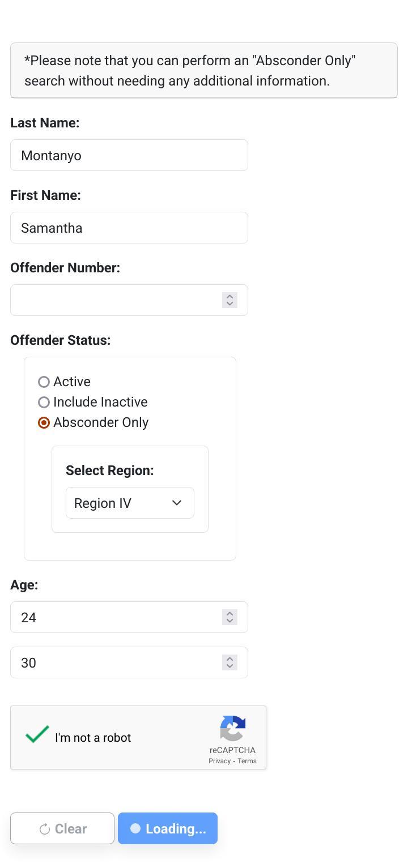Click the maximum age field showing 30
The width and height of the screenshot is (408, 868).
tap(113, 662)
